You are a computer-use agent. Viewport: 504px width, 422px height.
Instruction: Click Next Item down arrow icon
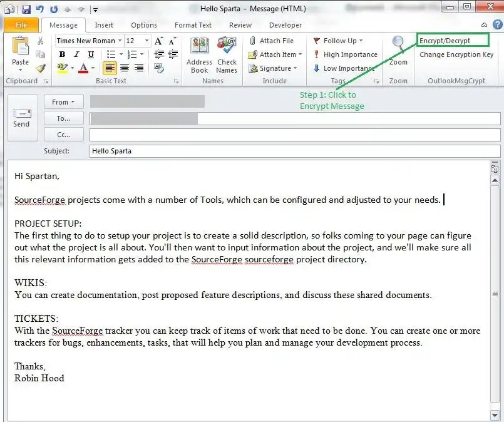point(81,9)
